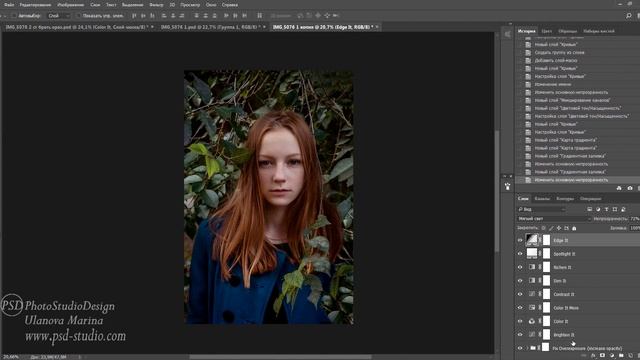Toggle lock position icon
This screenshot has width=640, height=360.
(559, 228)
